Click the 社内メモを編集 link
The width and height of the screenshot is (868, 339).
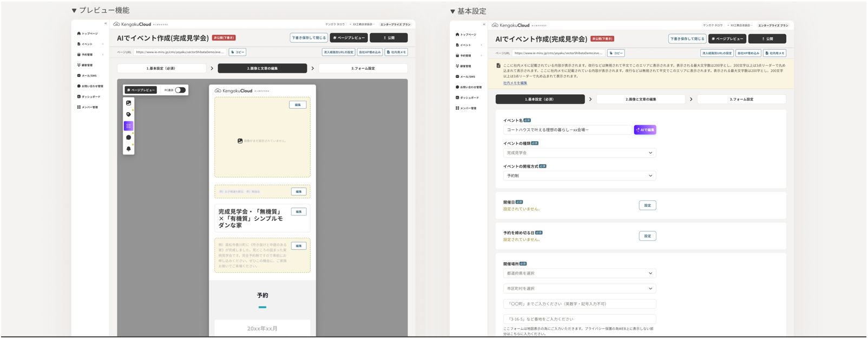coord(515,83)
